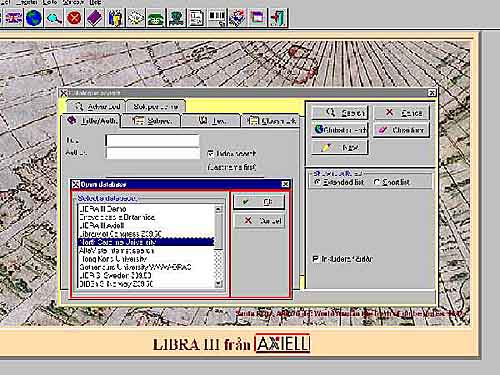Click the Title input field
This screenshot has height=375, width=500.
[153, 140]
